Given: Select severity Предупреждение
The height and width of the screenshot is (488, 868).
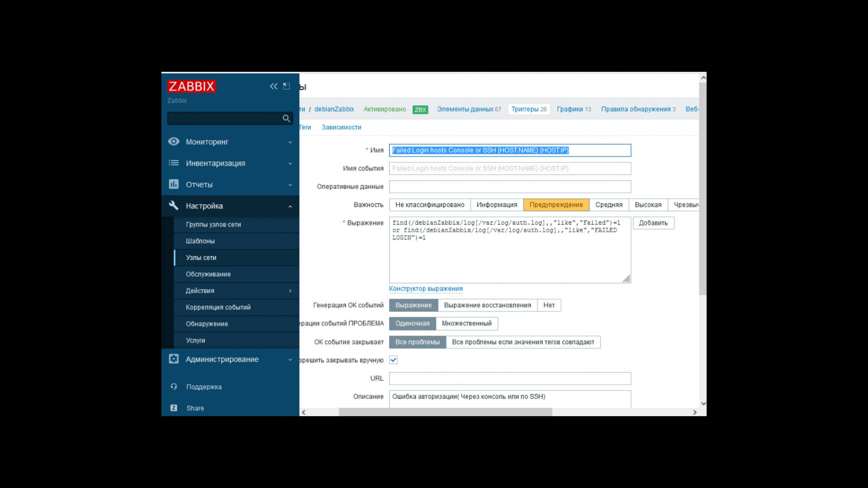Looking at the screenshot, I should tap(556, 205).
